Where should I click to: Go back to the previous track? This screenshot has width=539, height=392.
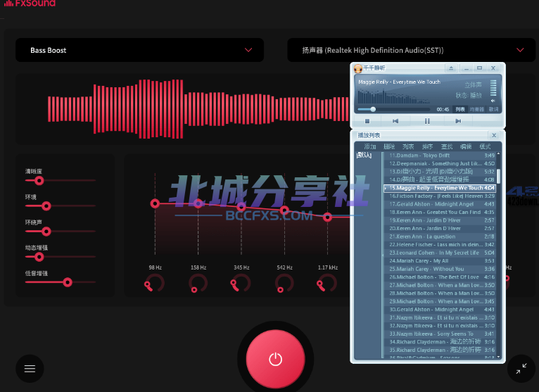pos(395,121)
